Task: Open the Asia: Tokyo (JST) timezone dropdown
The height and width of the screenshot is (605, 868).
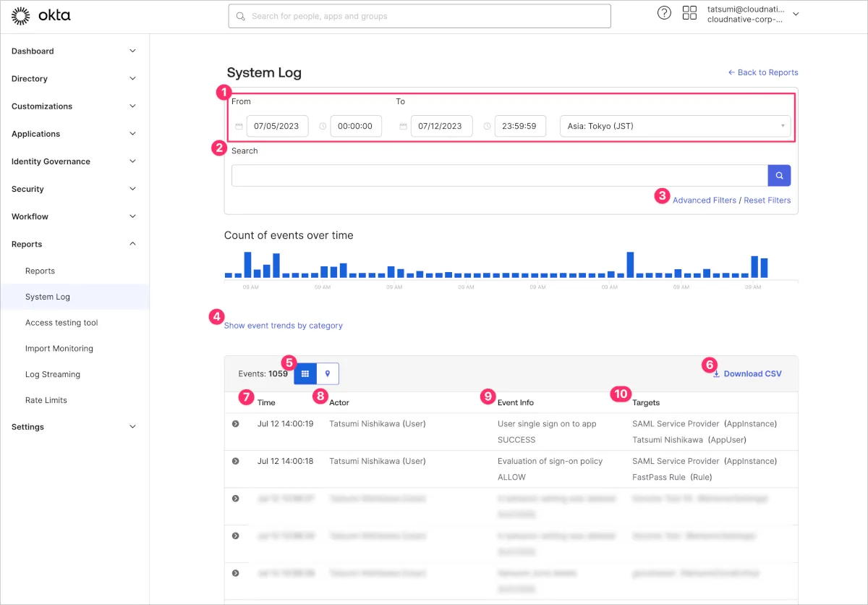Action: (675, 126)
